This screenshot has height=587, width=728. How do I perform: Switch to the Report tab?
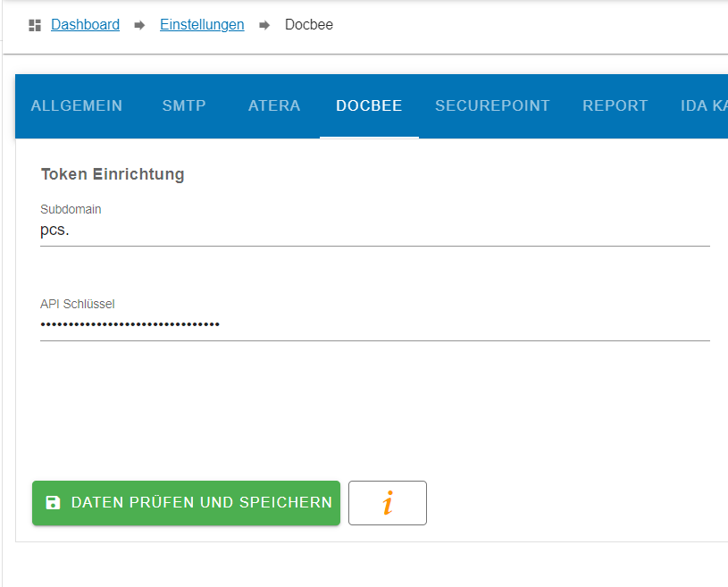(615, 106)
